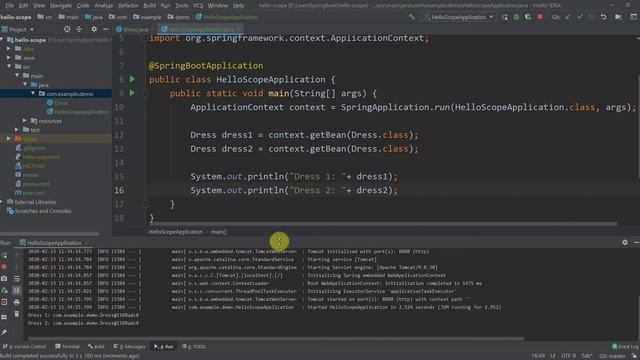This screenshot has width=640, height=360.
Task: Open the HelloScopeApplication run configuration dropdown
Action: 459,17
